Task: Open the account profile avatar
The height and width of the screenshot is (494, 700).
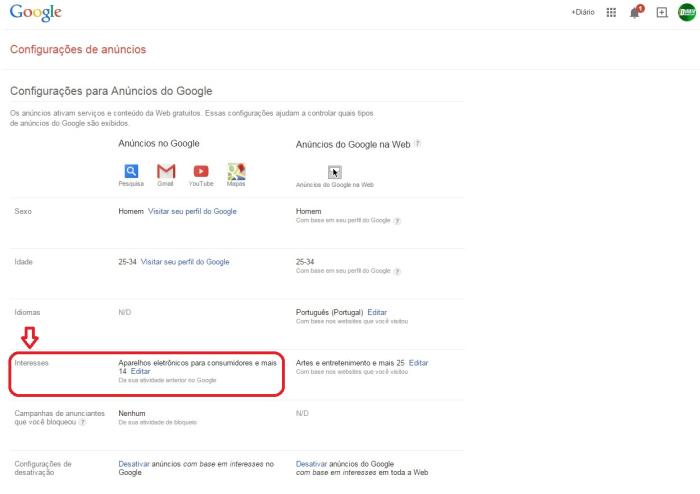Action: (x=685, y=13)
